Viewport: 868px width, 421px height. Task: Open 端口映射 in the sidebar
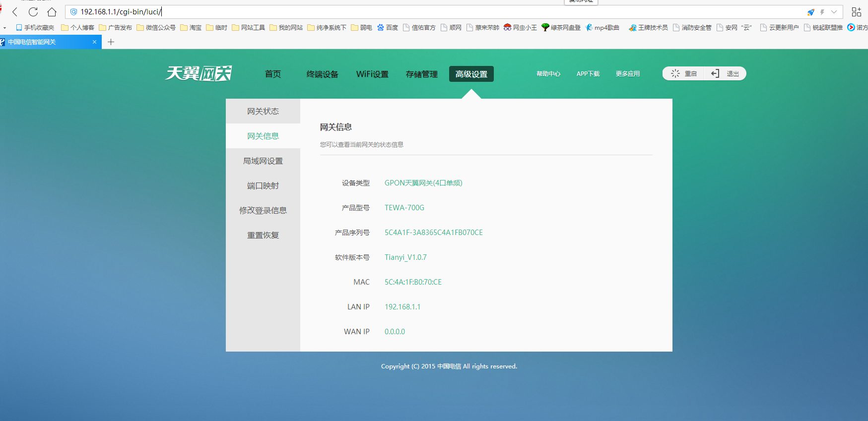[x=263, y=185]
